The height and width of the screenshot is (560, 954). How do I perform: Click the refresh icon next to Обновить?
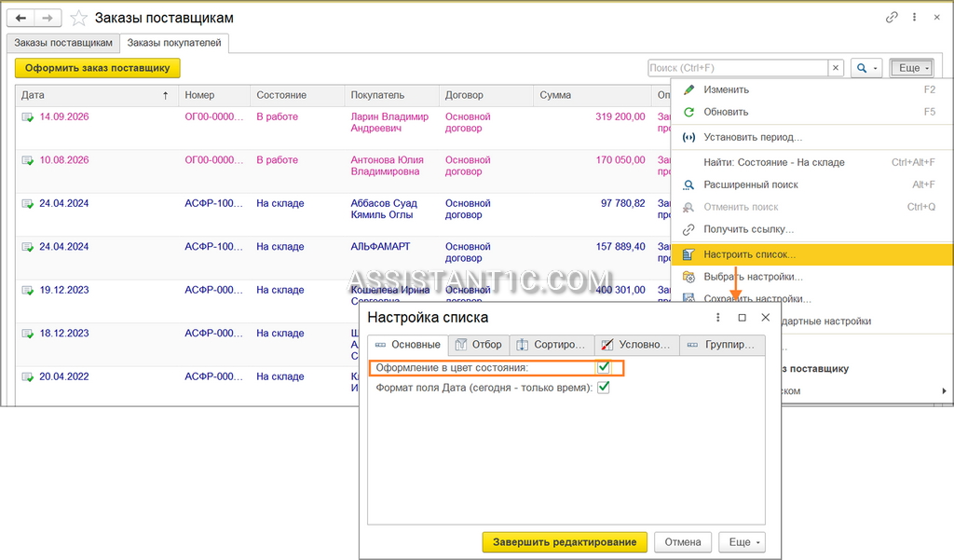(x=688, y=112)
